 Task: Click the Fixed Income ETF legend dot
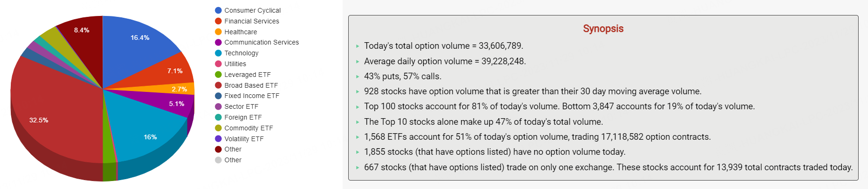click(x=218, y=96)
